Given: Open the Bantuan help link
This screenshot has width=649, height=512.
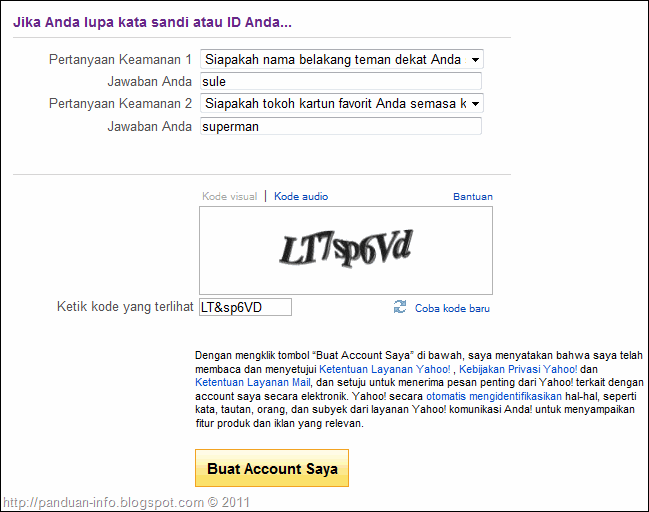Looking at the screenshot, I should tap(473, 197).
